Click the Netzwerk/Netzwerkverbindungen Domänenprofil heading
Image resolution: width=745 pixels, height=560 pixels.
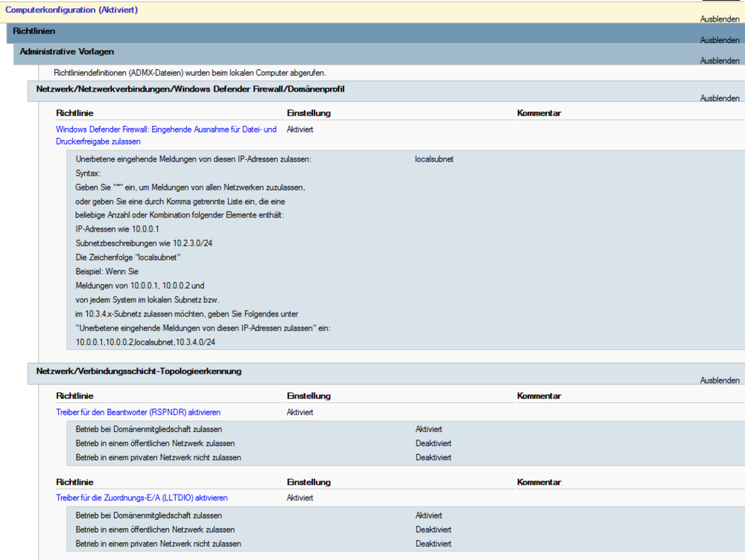[190, 89]
